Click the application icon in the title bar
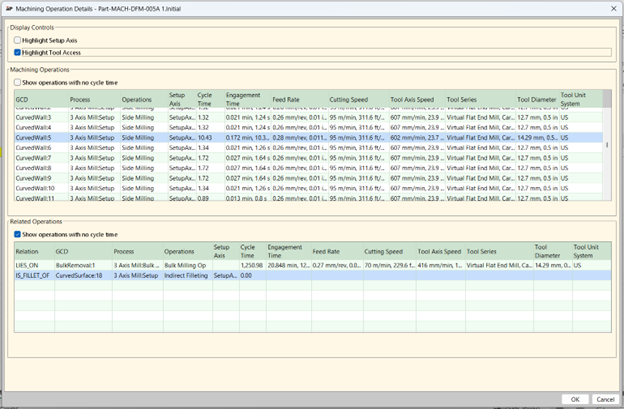This screenshot has width=624, height=409. click(8, 7)
